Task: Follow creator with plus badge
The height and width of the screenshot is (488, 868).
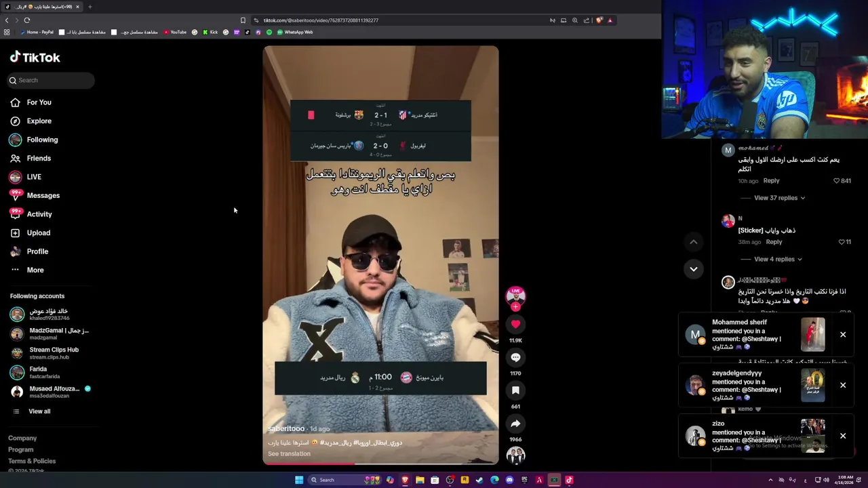Action: [515, 306]
